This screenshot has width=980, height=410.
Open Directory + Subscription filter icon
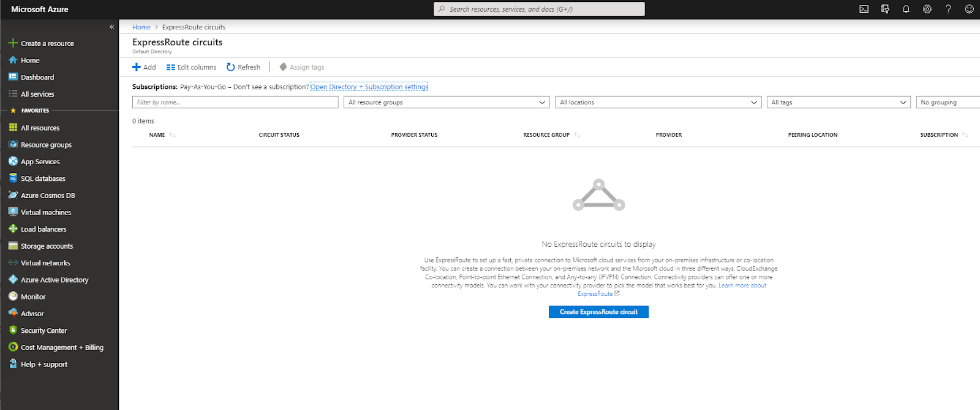885,9
